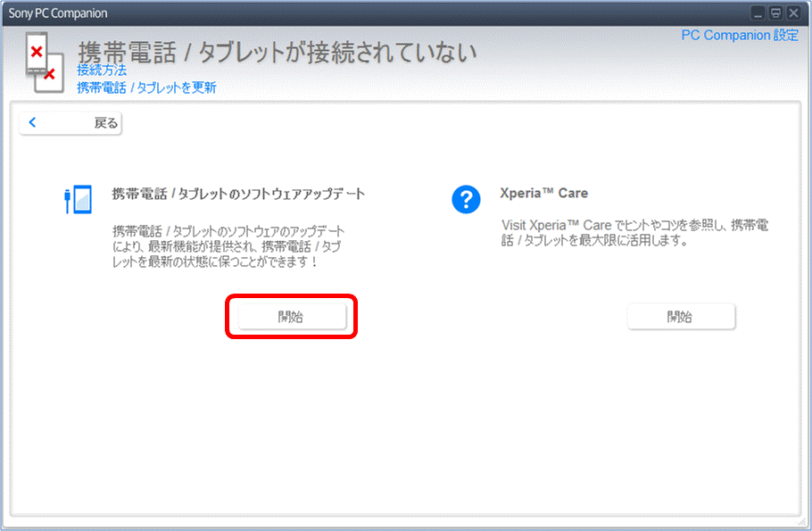Start the phone/tablet software update (開始)
Image resolution: width=812 pixels, height=531 pixels.
coord(292,317)
